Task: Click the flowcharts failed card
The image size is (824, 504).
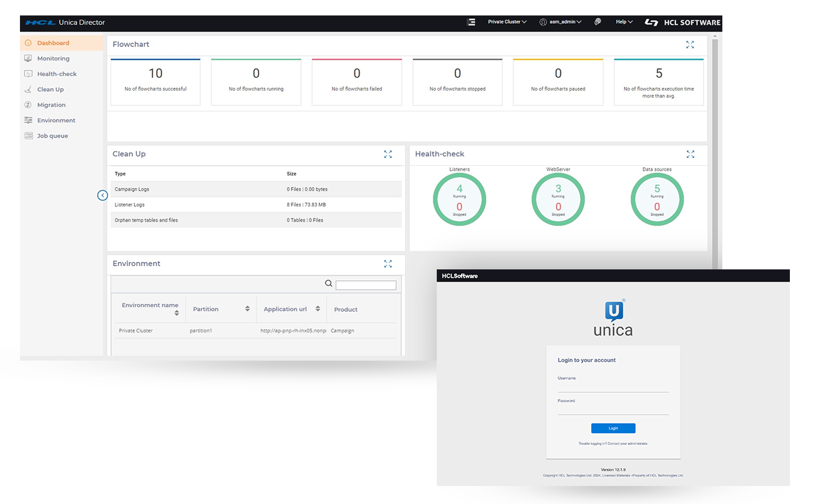Action: [x=357, y=82]
